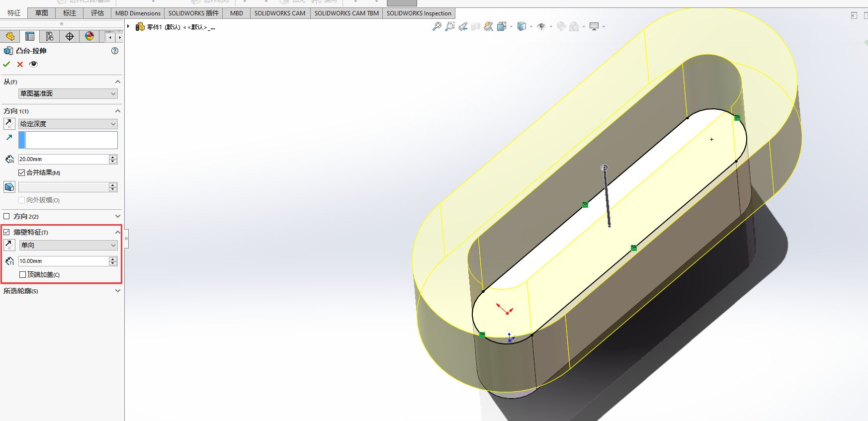Adjust thickness T1 spinner arrows
Screen dimensions: 868x421
point(113,261)
